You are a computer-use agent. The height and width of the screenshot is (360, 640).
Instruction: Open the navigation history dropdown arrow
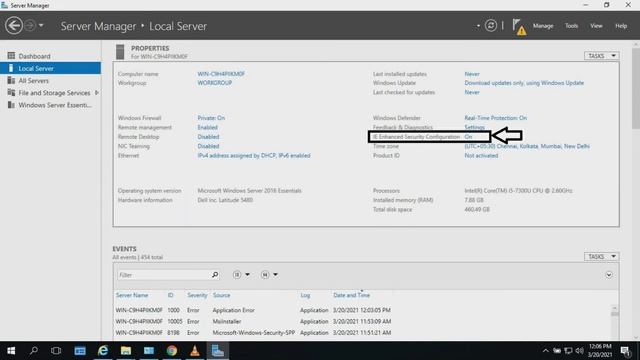(x=41, y=25)
